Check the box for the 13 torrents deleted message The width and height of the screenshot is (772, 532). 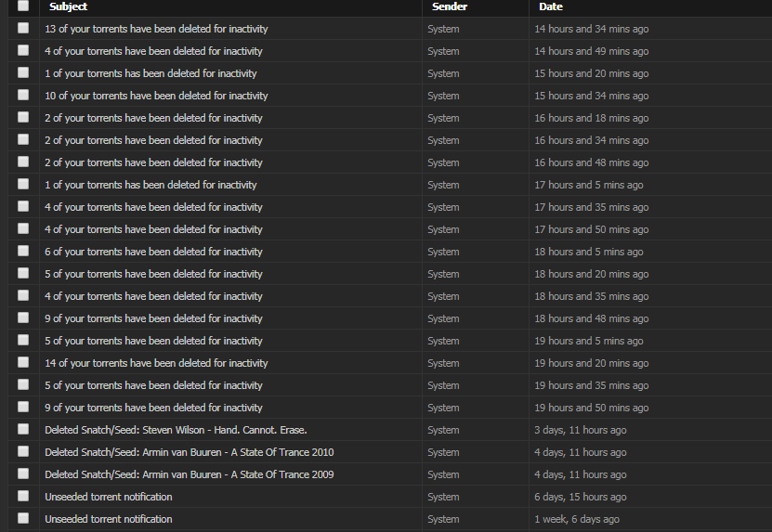(23, 29)
